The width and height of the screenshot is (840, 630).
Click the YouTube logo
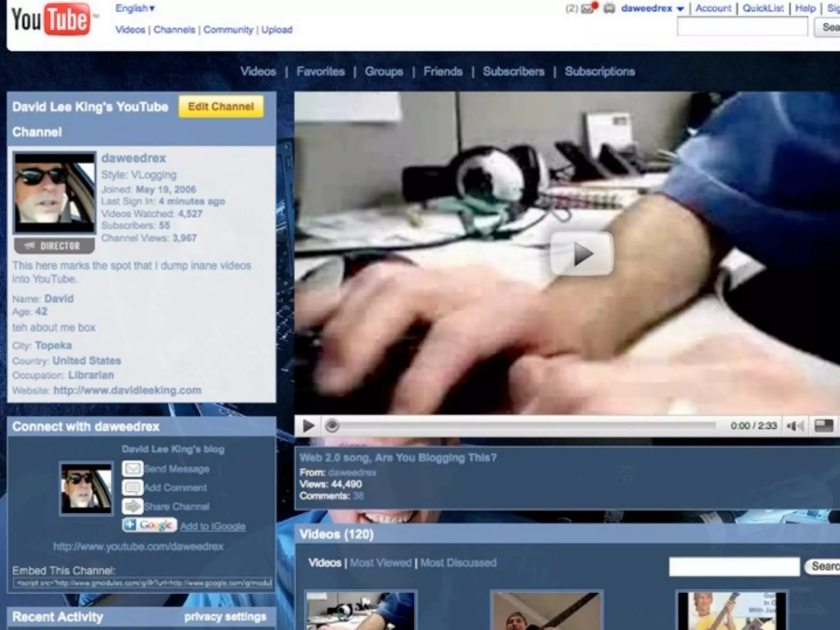coord(51,19)
